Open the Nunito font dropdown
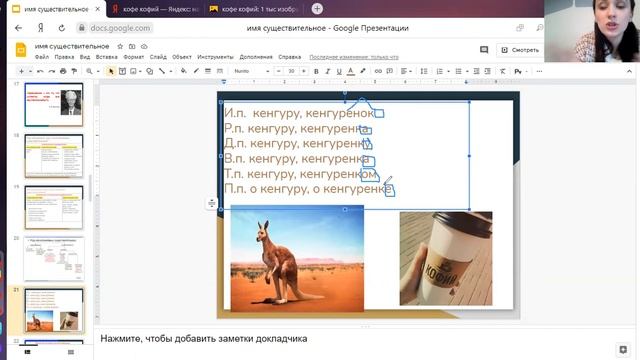The width and height of the screenshot is (640, 360). point(251,71)
